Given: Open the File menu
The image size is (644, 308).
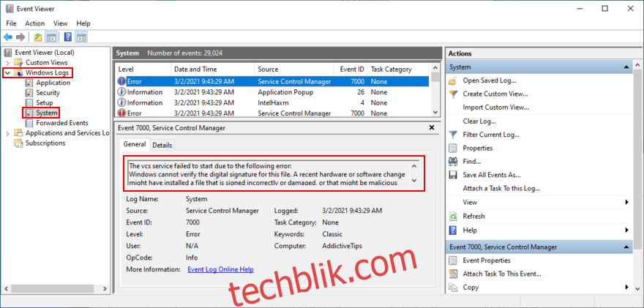Looking at the screenshot, I should click(x=11, y=23).
